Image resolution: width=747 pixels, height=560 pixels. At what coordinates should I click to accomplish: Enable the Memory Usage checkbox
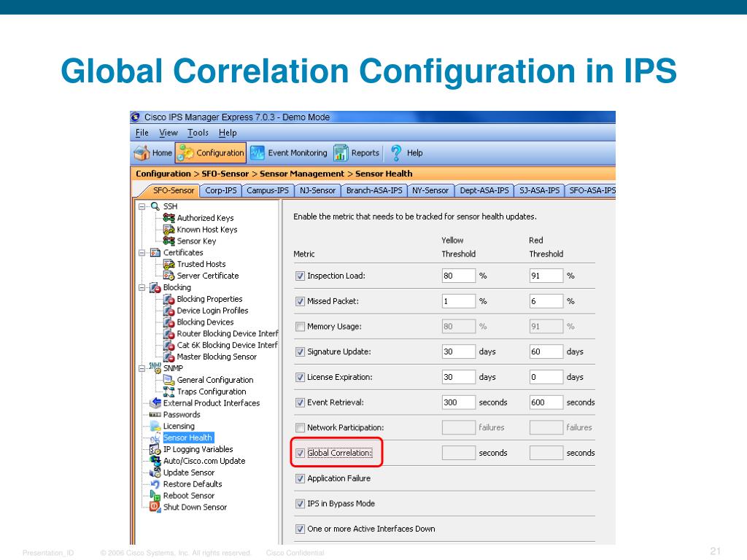point(300,326)
